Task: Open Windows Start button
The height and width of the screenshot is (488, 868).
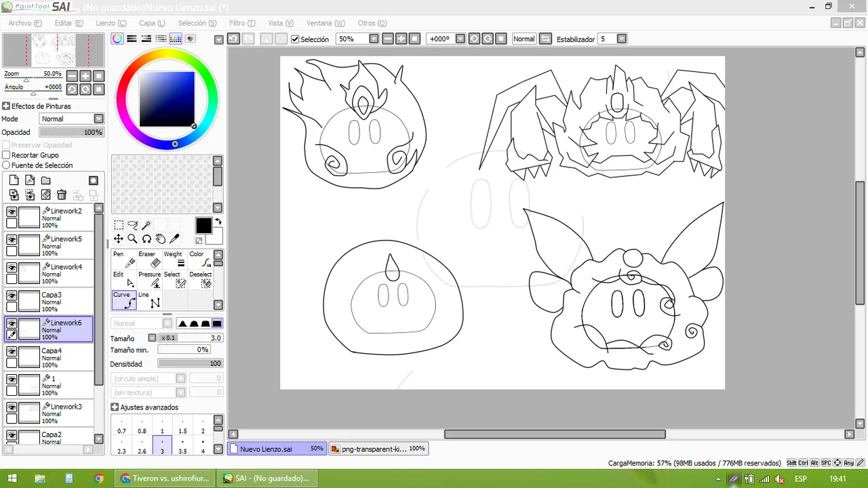Action: click(12, 479)
